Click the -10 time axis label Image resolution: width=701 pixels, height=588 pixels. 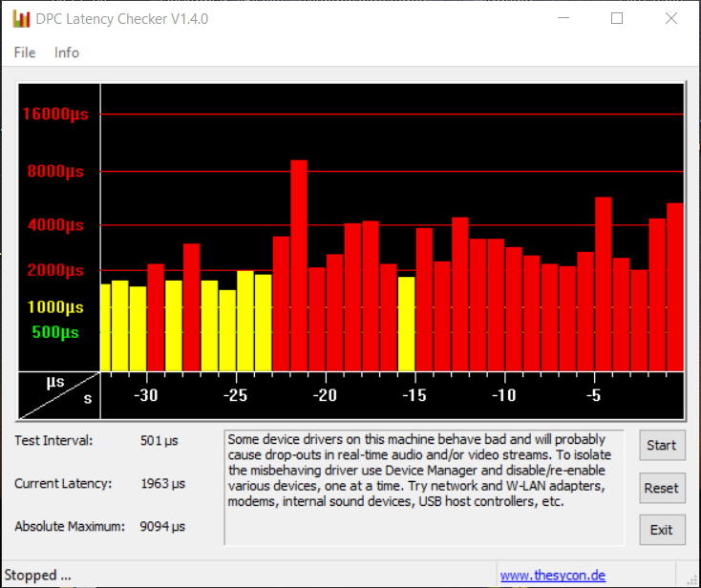(504, 395)
